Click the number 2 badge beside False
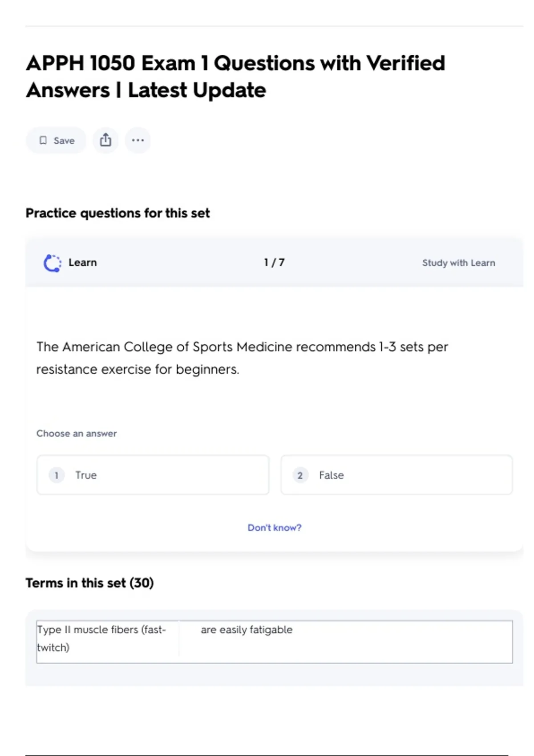534x756 pixels. tap(300, 475)
